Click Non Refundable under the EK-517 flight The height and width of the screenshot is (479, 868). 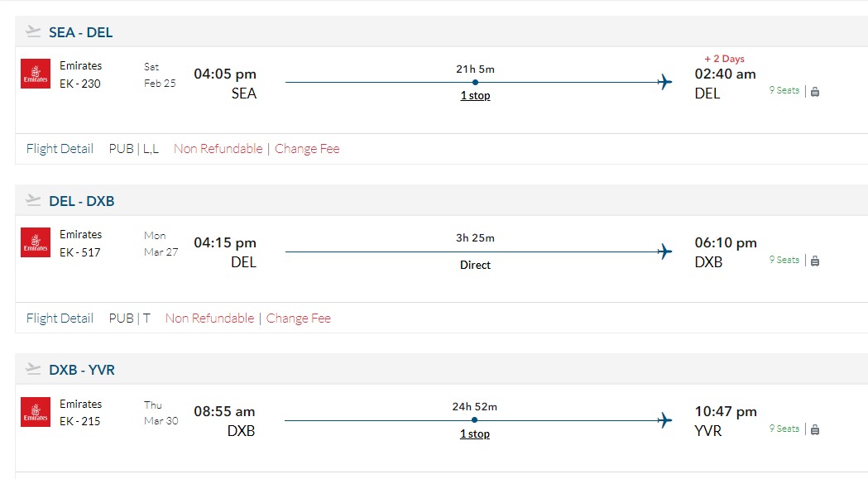[209, 318]
